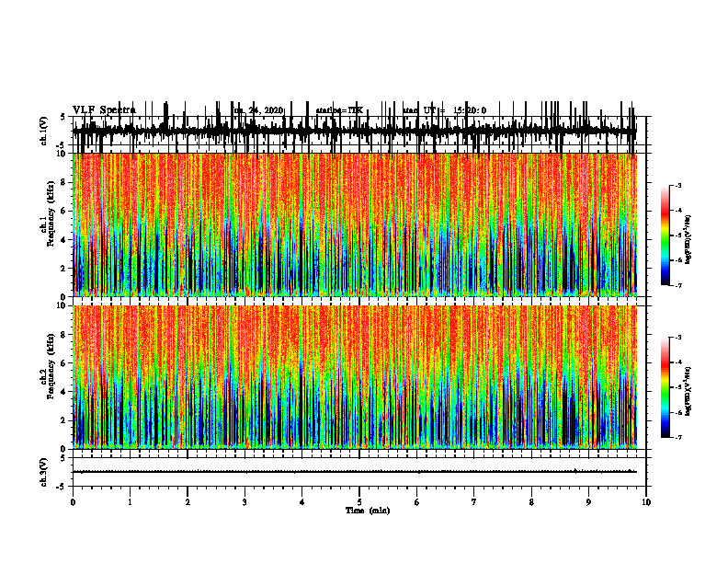Click the '10' kHz tick of ch.1 spectrogram

pyautogui.click(x=63, y=154)
